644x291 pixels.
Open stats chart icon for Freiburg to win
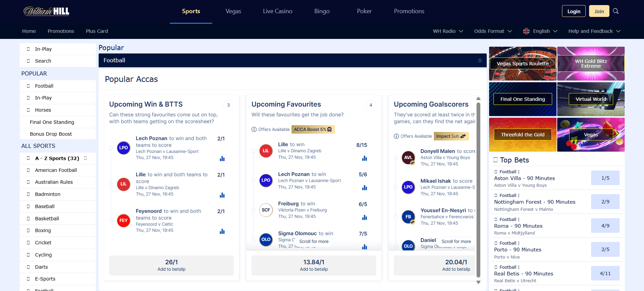click(x=364, y=218)
